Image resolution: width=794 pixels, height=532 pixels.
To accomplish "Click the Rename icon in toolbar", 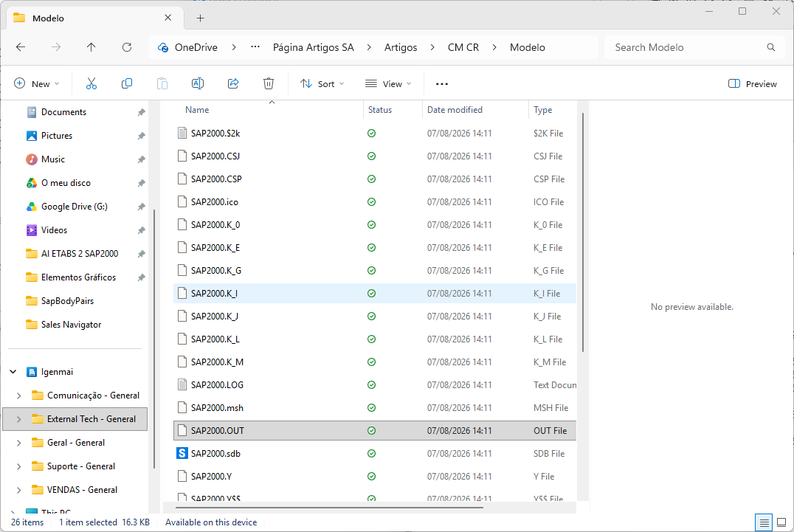I will [198, 83].
